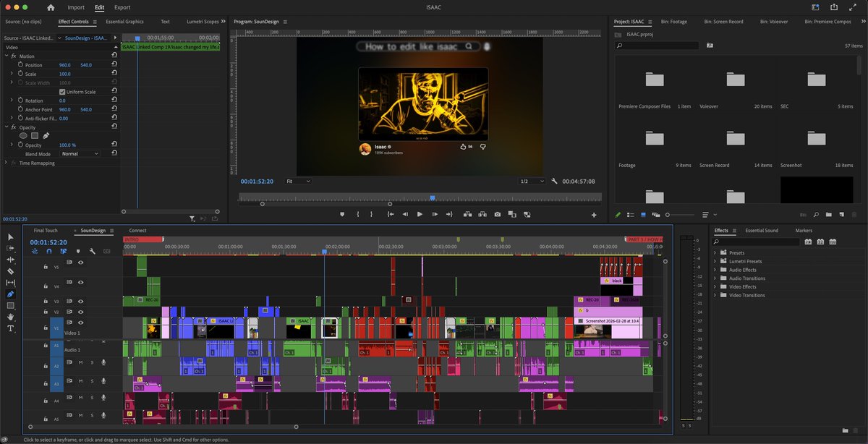This screenshot has height=444, width=868.
Task: Click the Program monitor playhead scrubber
Action: [433, 197]
